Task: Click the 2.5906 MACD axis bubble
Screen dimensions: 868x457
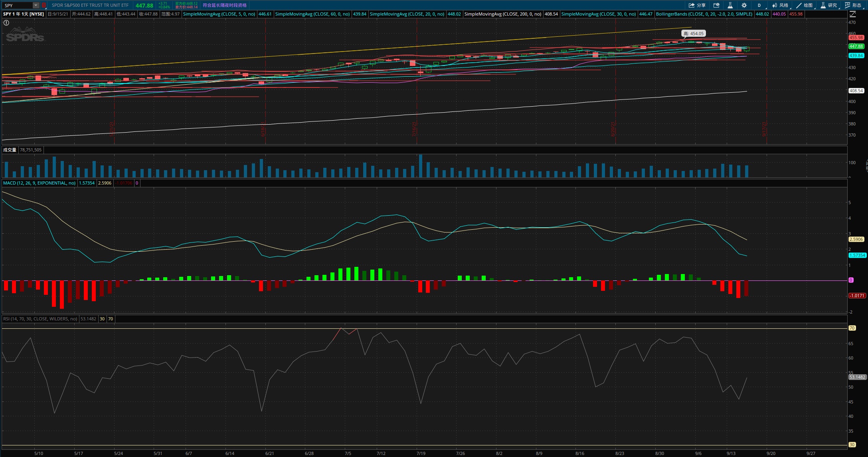Action: [x=856, y=239]
